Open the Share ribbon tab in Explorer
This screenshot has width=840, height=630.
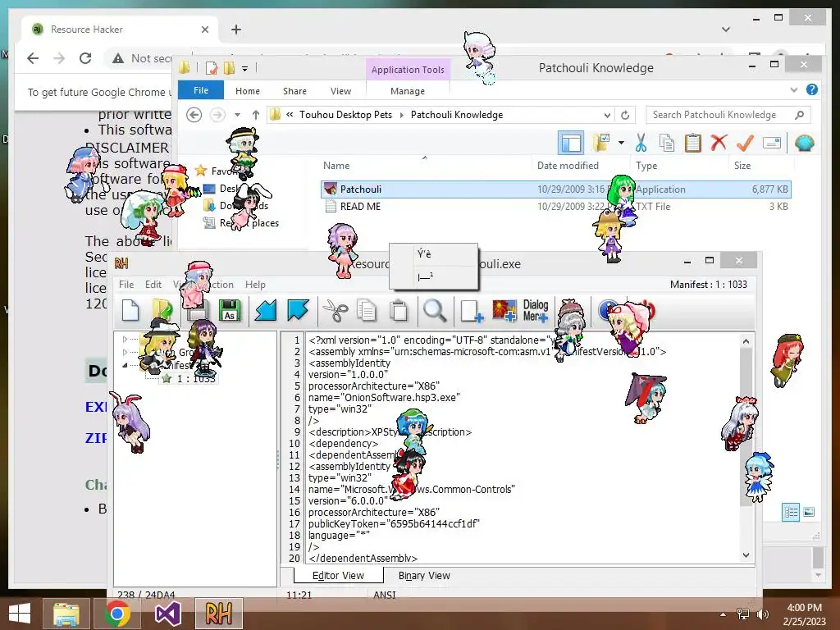(x=294, y=91)
